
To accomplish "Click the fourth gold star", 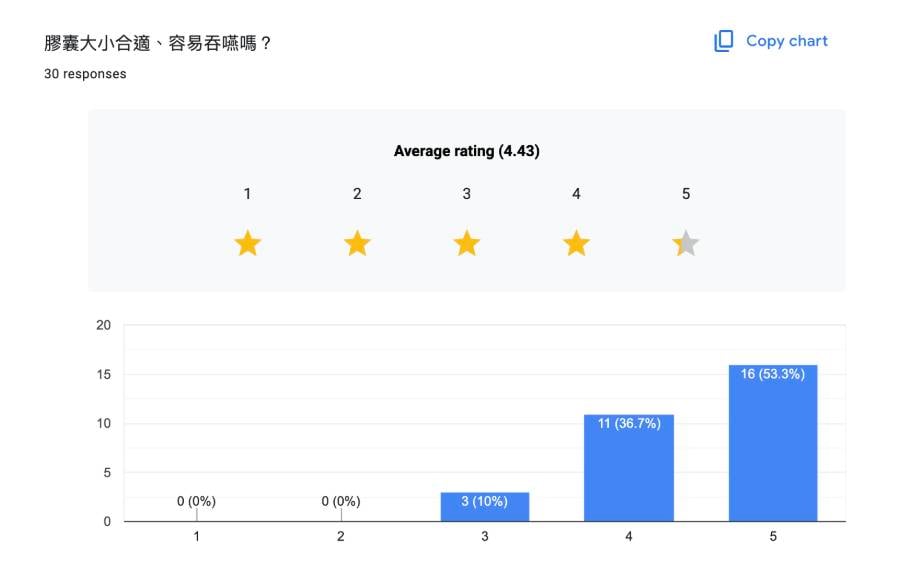I will coord(576,243).
